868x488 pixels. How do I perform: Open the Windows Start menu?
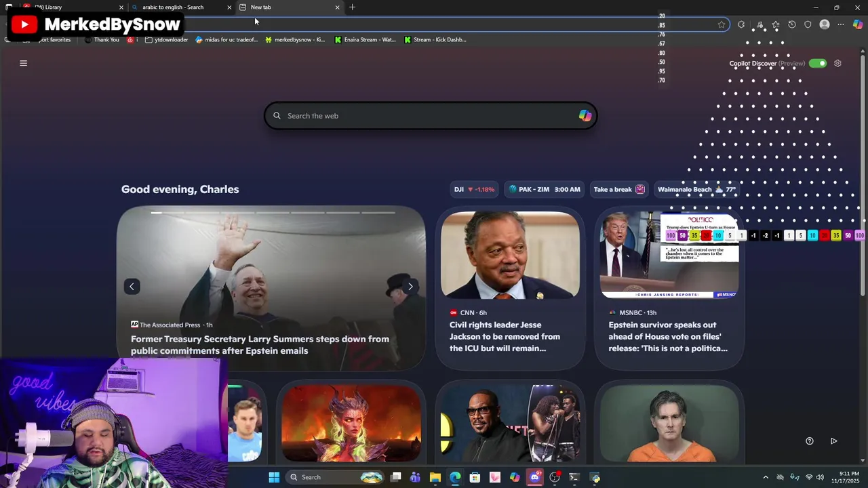[274, 477]
